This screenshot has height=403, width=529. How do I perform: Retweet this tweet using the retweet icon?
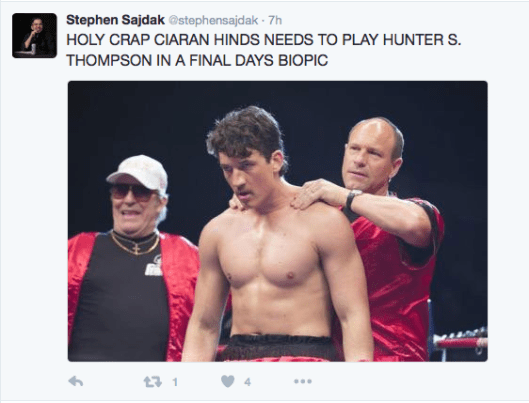click(x=152, y=382)
